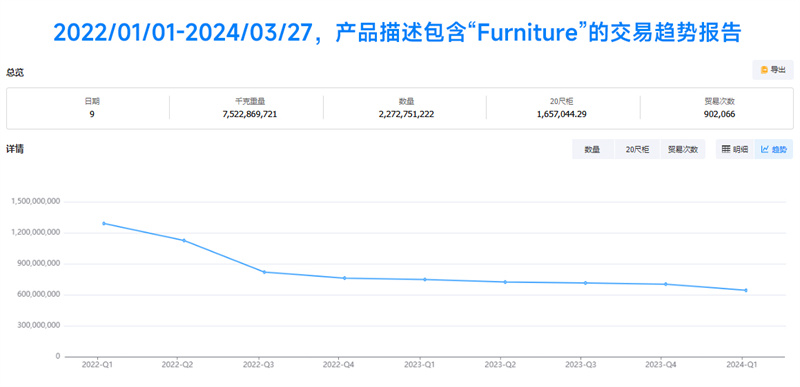Switch chart metric to 贸易次数

point(683,149)
